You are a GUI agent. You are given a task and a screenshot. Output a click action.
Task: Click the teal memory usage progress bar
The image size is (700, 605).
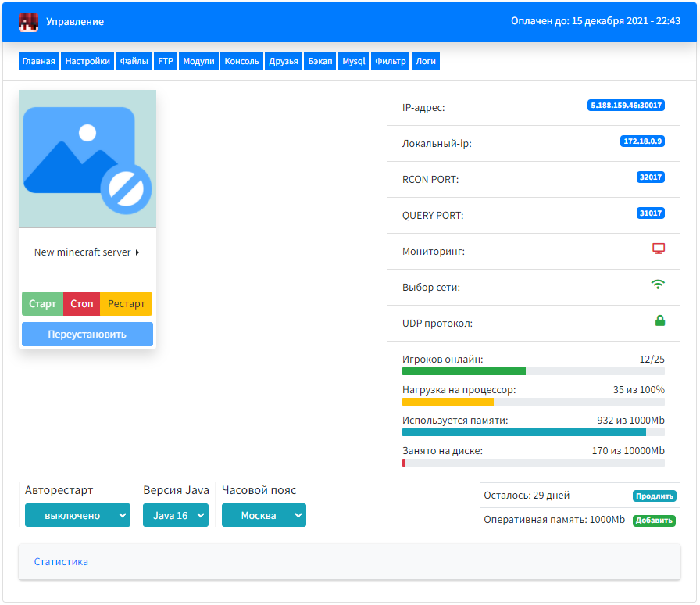tap(524, 432)
